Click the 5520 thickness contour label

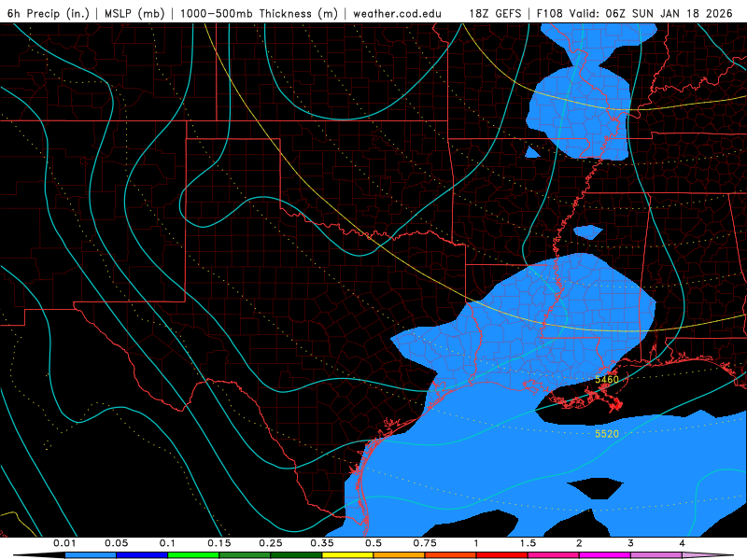[x=606, y=433]
